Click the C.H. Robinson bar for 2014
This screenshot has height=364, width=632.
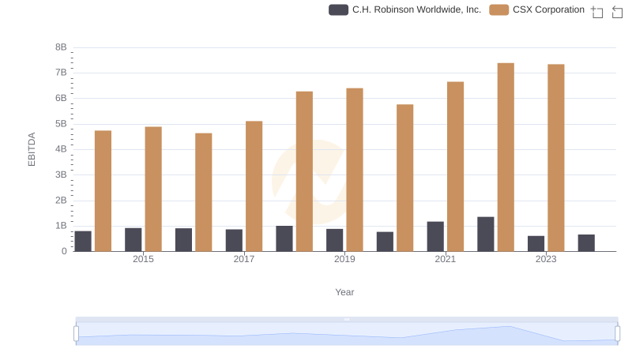coord(83,241)
